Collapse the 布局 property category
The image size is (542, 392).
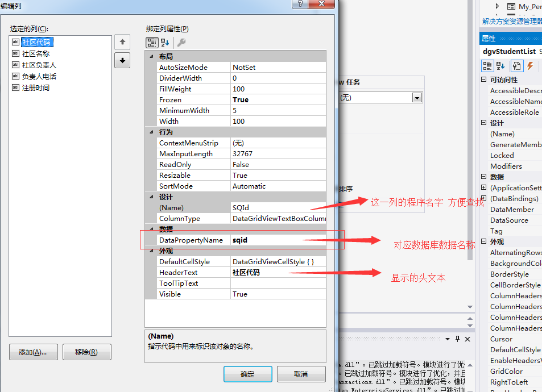coord(150,56)
